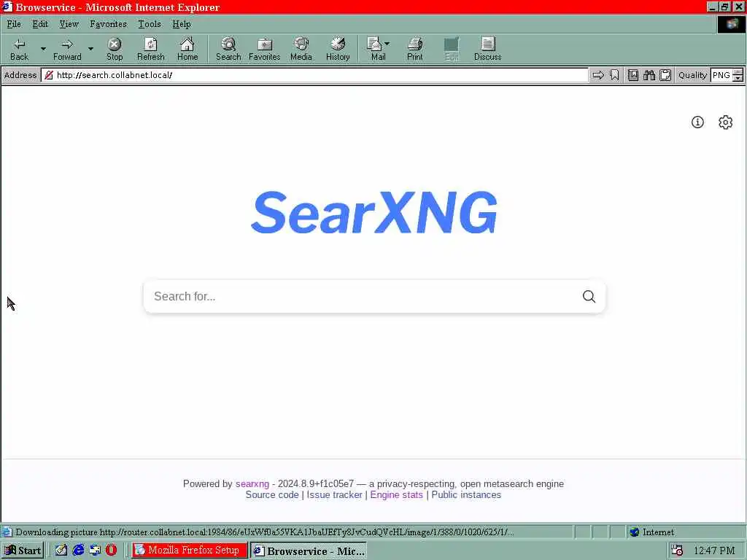Open the Back history dropdown arrow
The image size is (747, 560).
coord(43,49)
